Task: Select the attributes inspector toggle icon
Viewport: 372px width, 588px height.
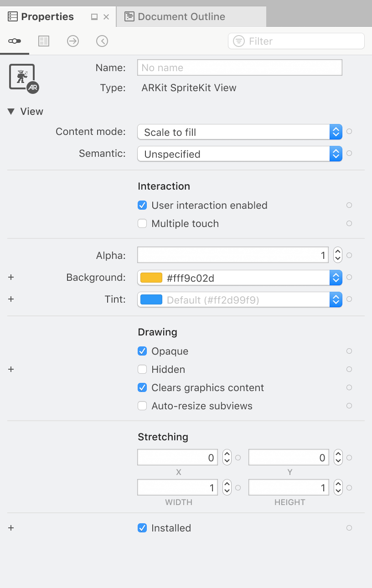Action: coord(15,41)
